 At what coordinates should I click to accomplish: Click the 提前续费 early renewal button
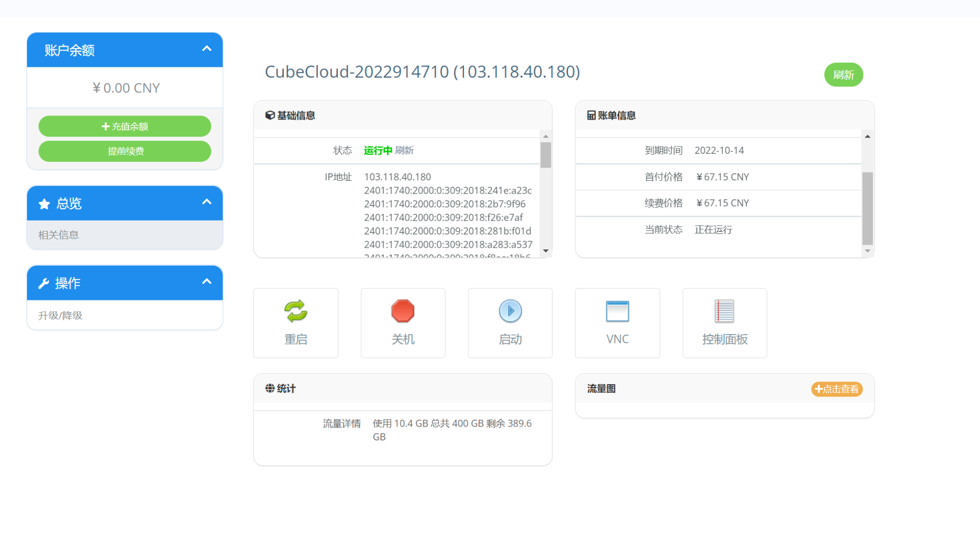[125, 151]
